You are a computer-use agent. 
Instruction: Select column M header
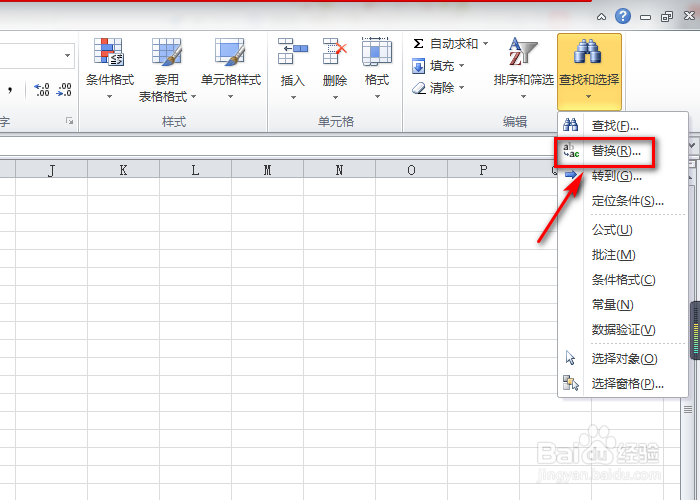coord(267,170)
